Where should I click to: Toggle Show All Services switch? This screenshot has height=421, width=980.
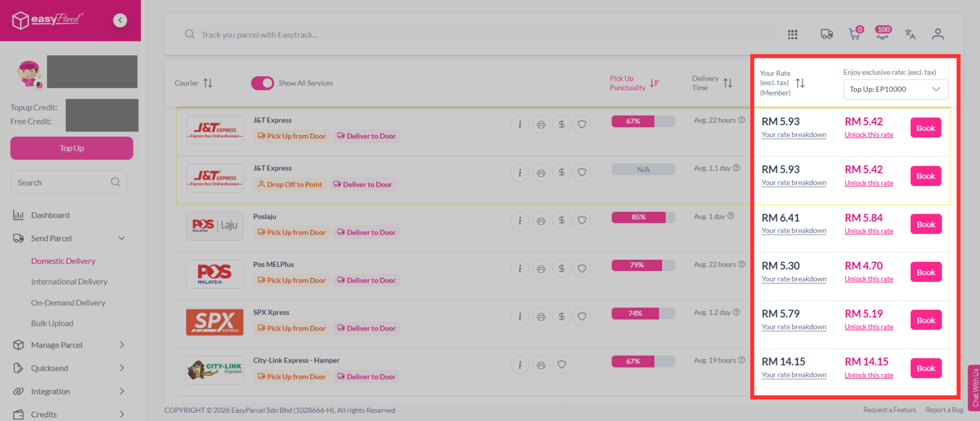coord(263,83)
